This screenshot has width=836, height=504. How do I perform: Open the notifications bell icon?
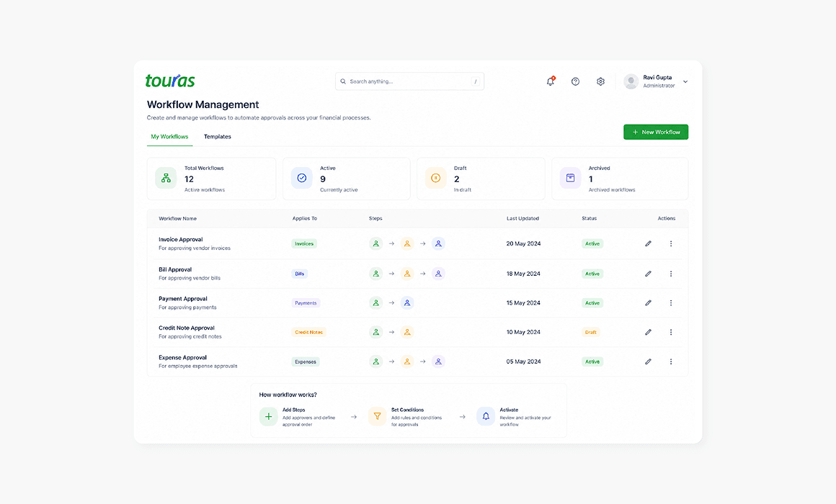point(550,81)
